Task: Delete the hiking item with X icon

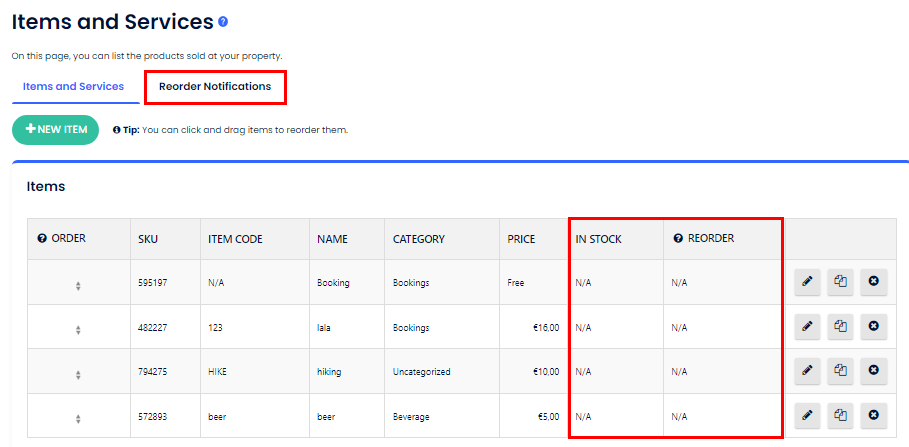Action: coord(874,371)
